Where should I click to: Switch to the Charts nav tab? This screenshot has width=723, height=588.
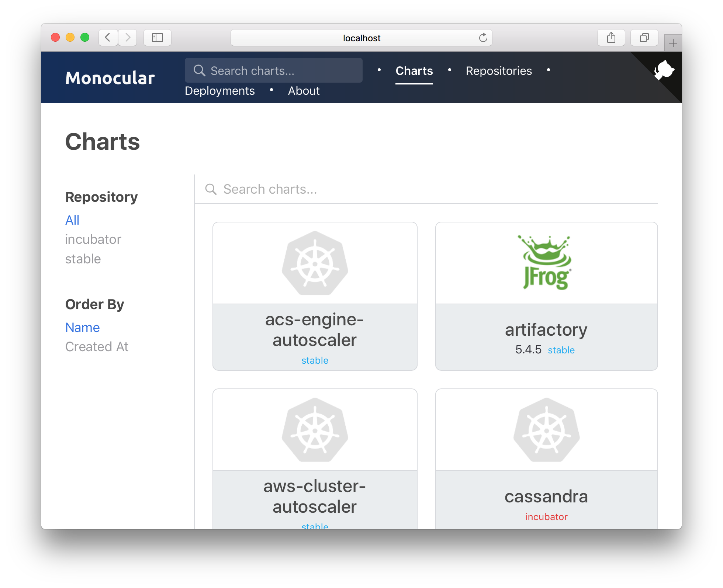coord(414,71)
